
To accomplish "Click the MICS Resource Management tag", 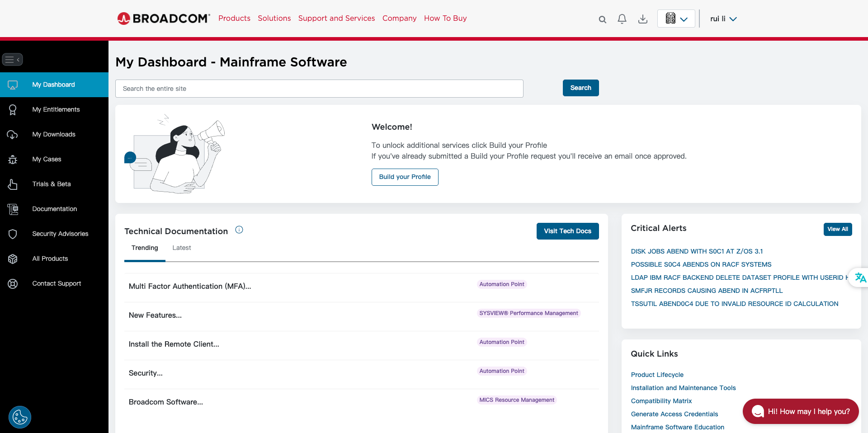I will 517,400.
